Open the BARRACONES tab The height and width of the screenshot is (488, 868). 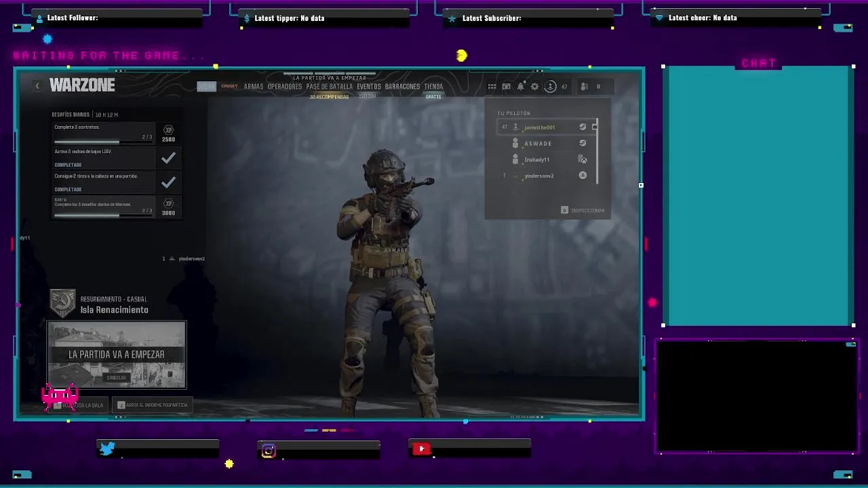point(403,86)
